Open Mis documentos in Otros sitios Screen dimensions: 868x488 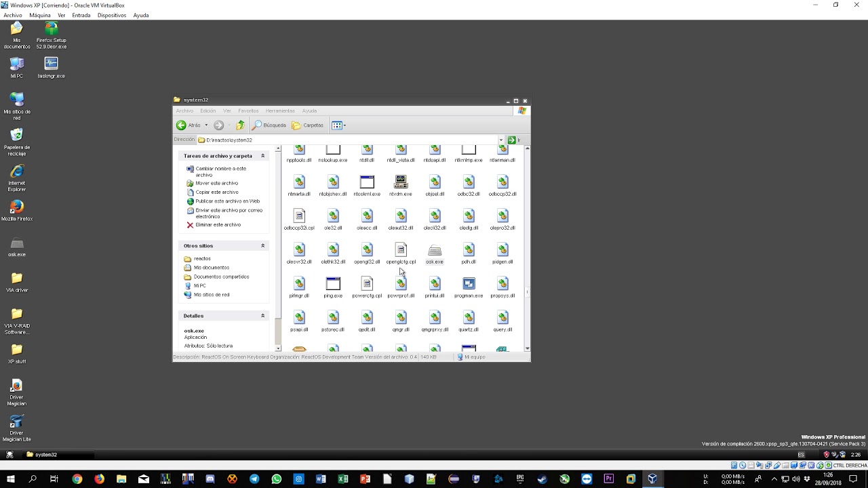click(207, 267)
